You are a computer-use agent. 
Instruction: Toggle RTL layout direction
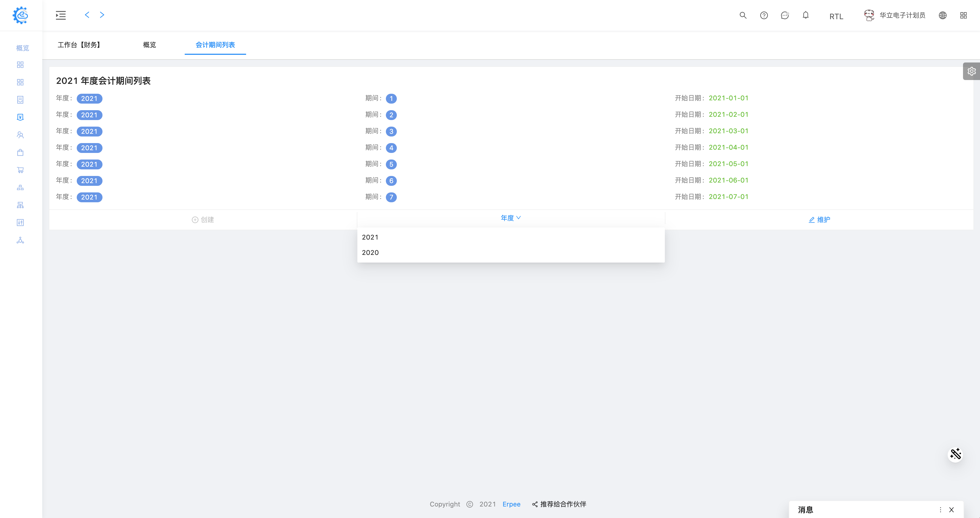pos(836,16)
